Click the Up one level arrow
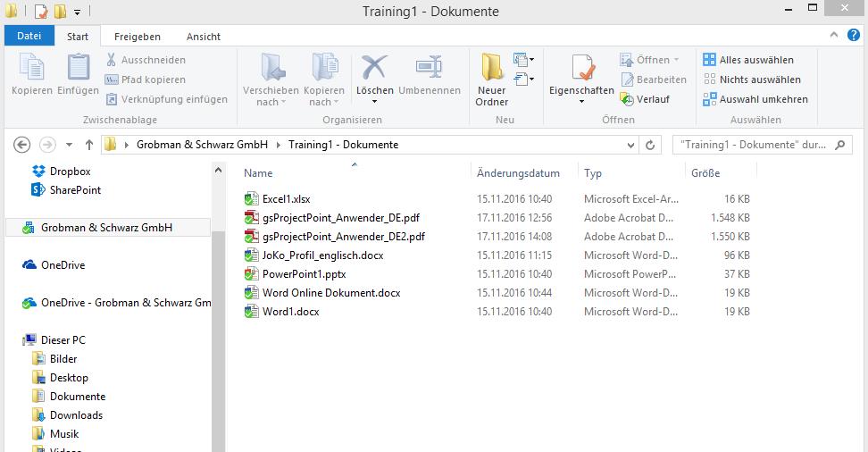Screen dimensions: 868x452 [89, 145]
